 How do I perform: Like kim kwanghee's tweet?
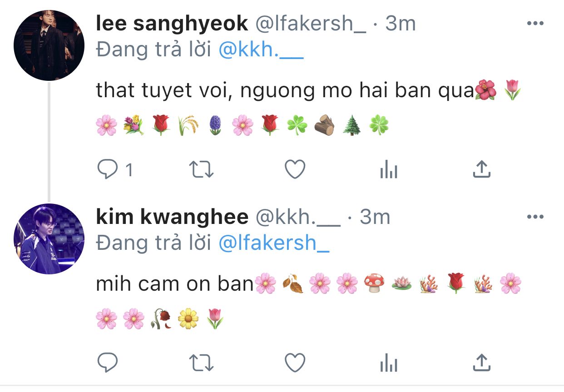tap(295, 362)
